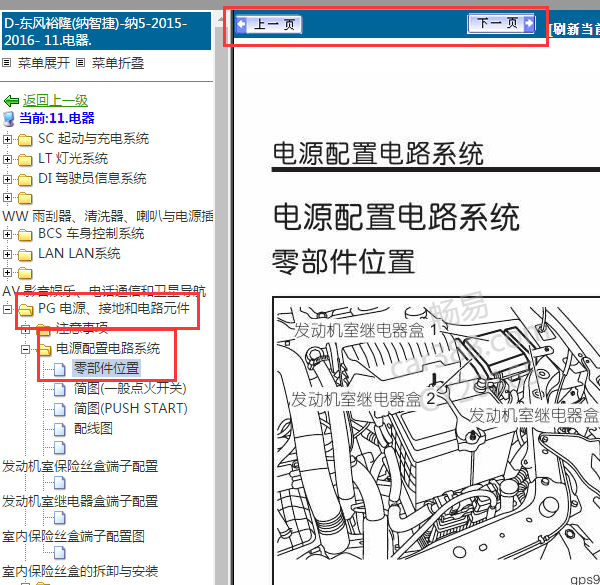Click page icon above 室内保险丝盒的拆卸与安装
Image resolution: width=600 pixels, height=585 pixels.
point(60,553)
